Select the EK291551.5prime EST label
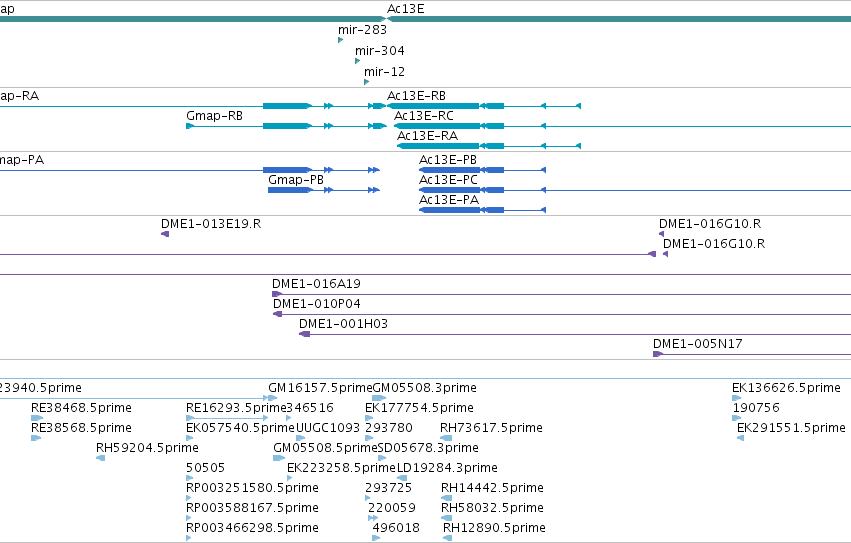Screen dimensions: 851x543 pos(791,428)
